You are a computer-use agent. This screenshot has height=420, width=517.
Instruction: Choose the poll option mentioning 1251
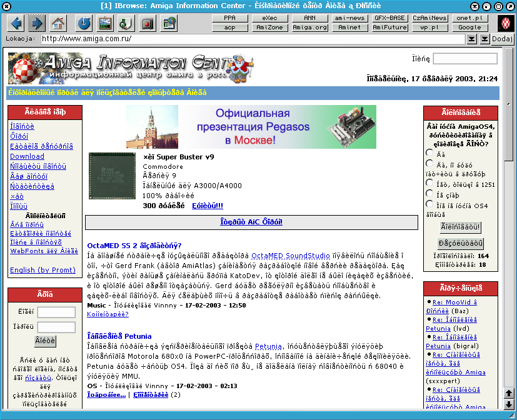coord(429,183)
